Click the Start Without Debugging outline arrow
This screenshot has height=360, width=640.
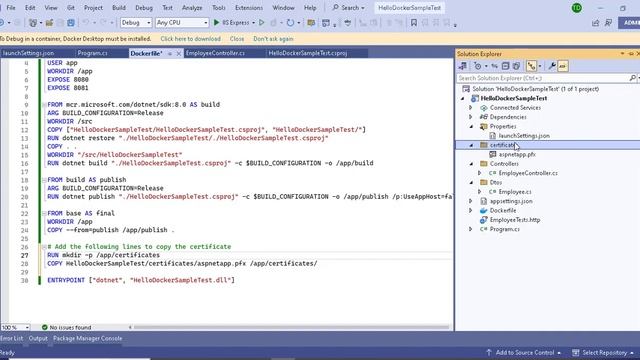pyautogui.click(x=262, y=22)
